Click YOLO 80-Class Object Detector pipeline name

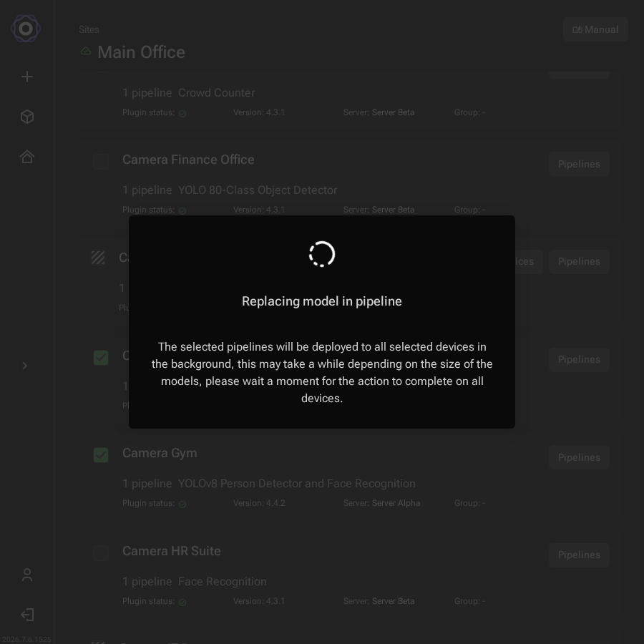point(258,190)
